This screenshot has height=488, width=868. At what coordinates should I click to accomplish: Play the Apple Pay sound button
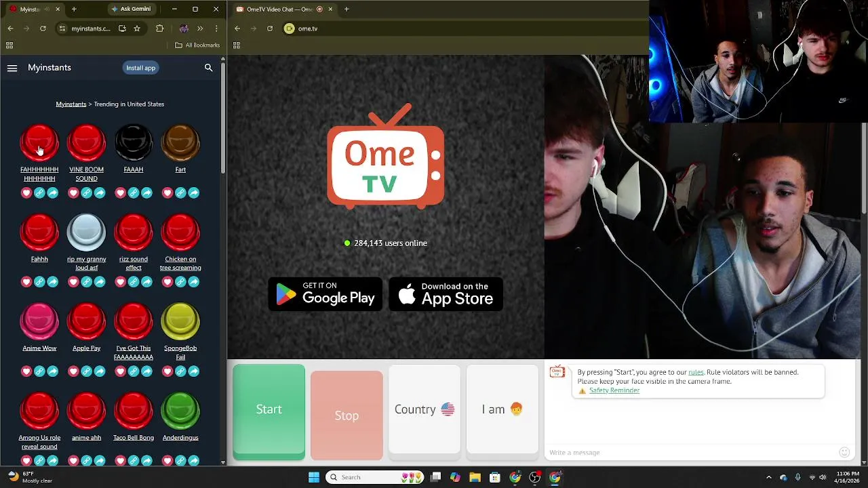[x=86, y=322]
